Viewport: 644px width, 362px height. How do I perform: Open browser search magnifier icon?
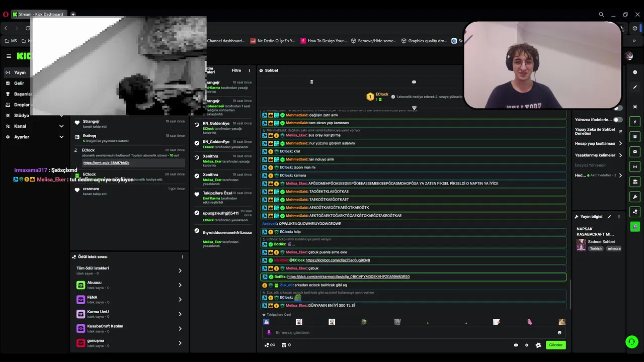[x=601, y=15]
